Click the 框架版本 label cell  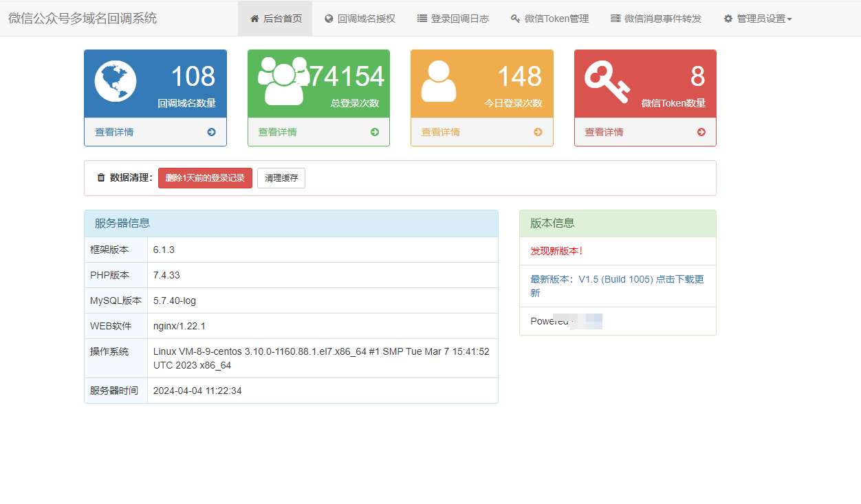116,250
